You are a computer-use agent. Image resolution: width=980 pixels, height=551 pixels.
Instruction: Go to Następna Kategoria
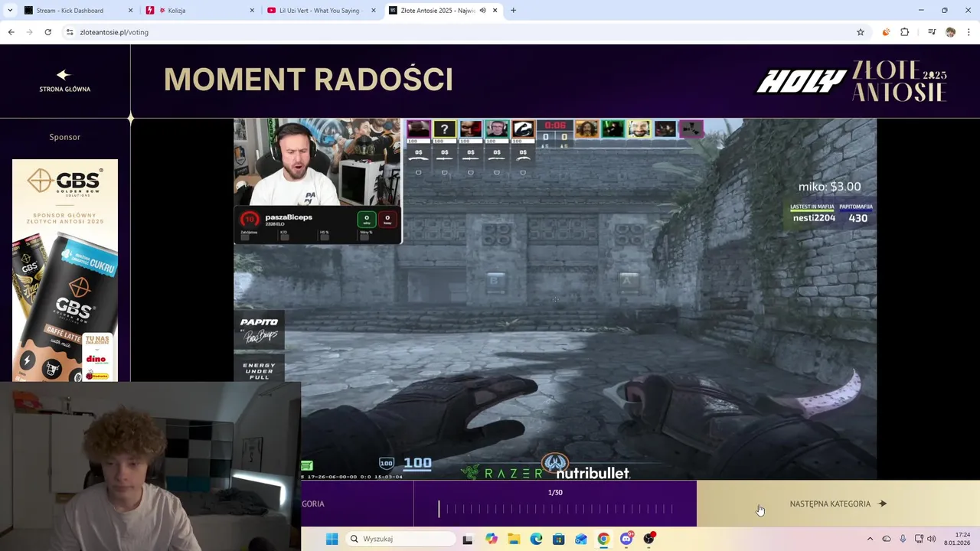(x=838, y=504)
